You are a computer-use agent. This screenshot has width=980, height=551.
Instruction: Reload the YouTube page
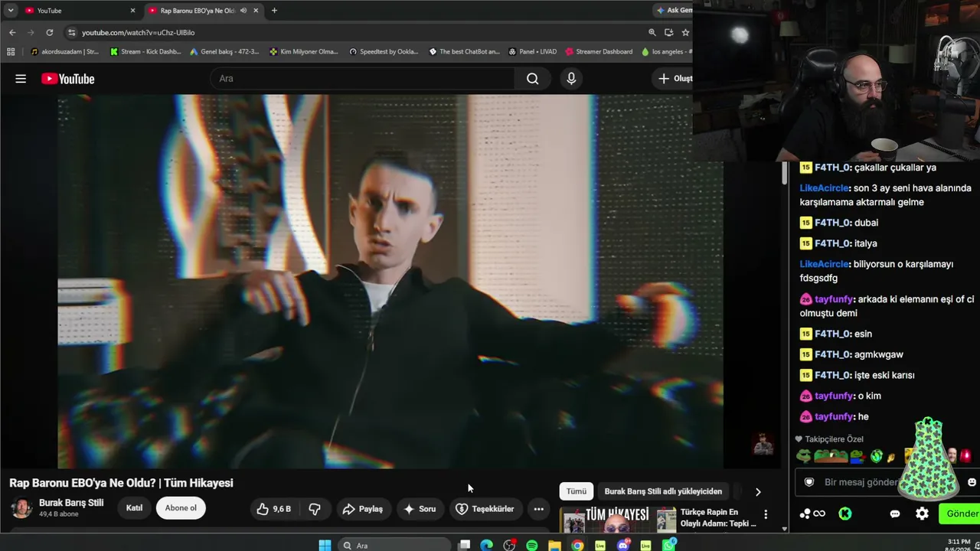tap(50, 32)
